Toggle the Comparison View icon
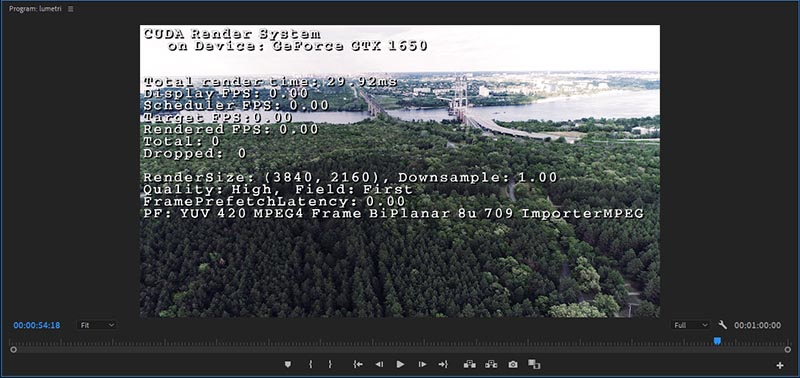 pos(534,364)
